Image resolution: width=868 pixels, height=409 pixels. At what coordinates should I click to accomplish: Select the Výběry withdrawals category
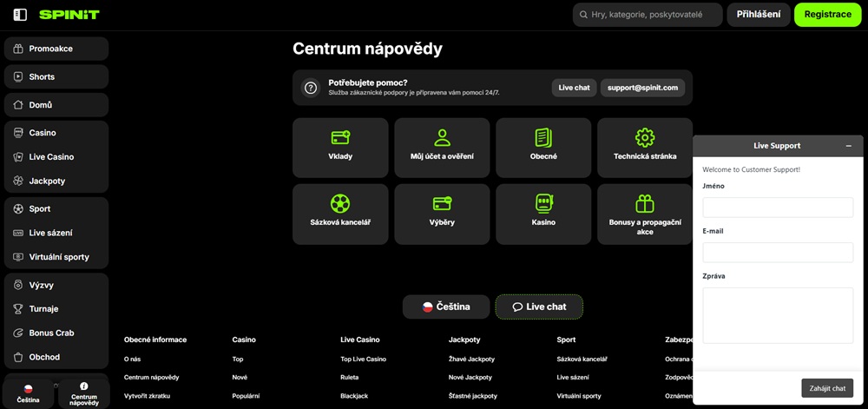coord(442,214)
